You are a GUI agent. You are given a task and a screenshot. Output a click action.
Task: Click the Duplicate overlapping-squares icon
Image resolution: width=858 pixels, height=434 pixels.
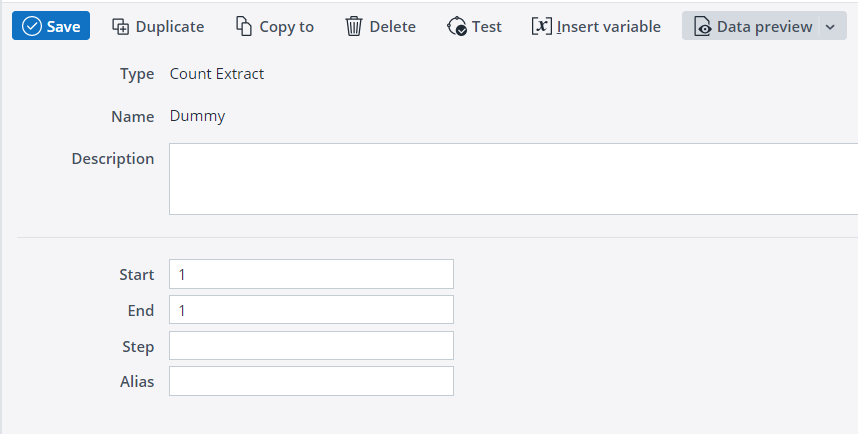pos(120,26)
